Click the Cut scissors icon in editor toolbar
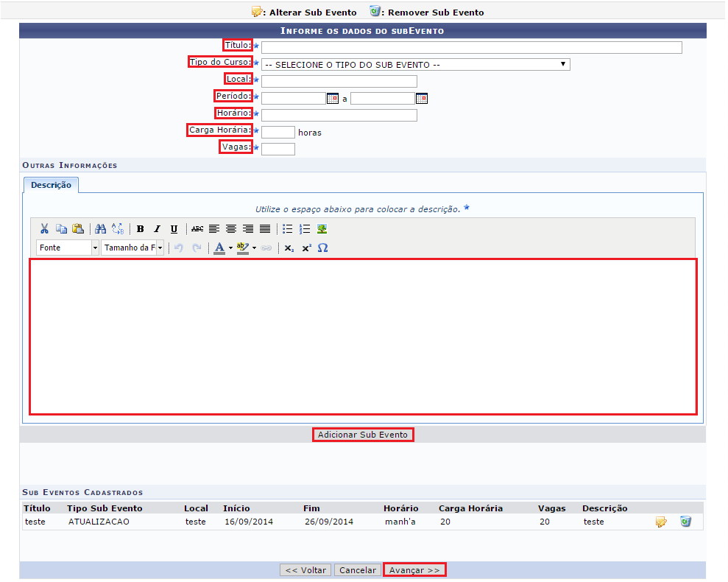The height and width of the screenshot is (582, 728). 45,229
